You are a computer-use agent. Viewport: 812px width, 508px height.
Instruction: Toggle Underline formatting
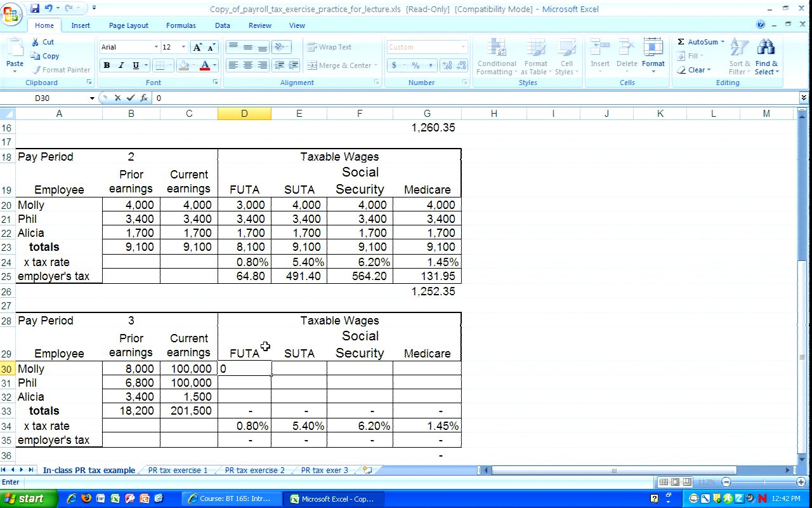pos(136,65)
